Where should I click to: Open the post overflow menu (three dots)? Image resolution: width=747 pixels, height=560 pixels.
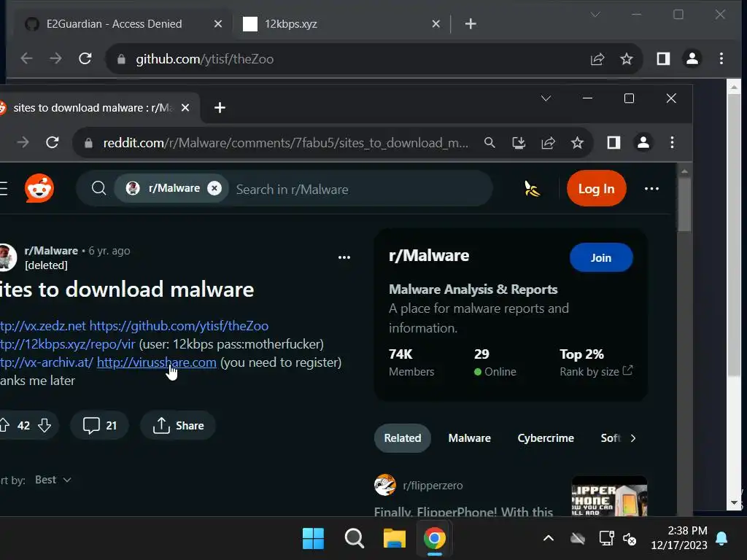[344, 257]
